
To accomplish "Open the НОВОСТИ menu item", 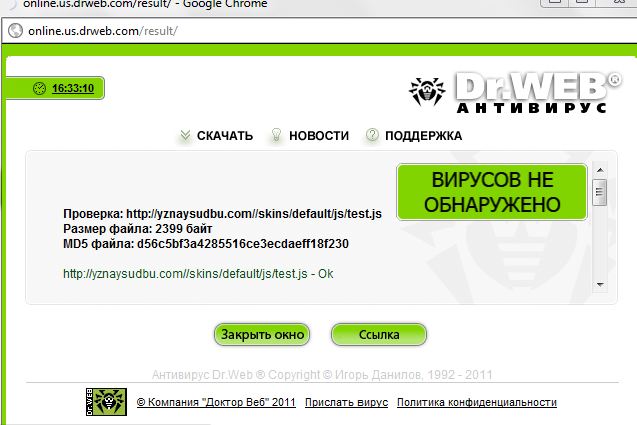I will coord(319,136).
